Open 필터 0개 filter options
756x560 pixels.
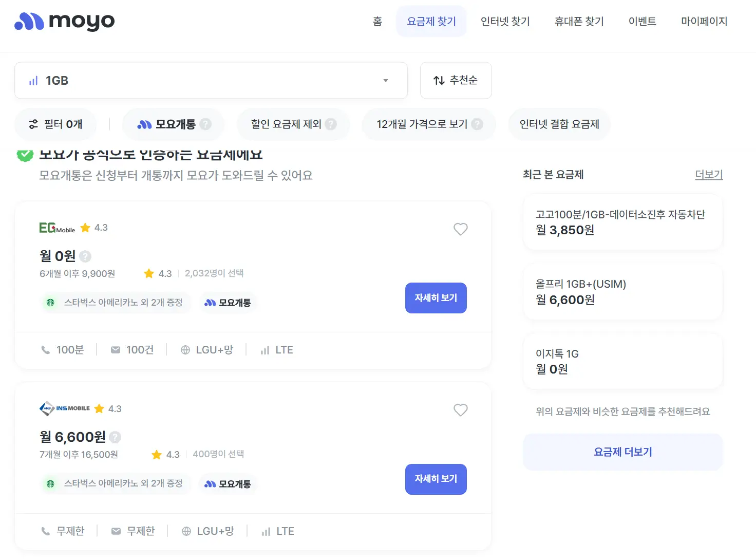(x=55, y=124)
